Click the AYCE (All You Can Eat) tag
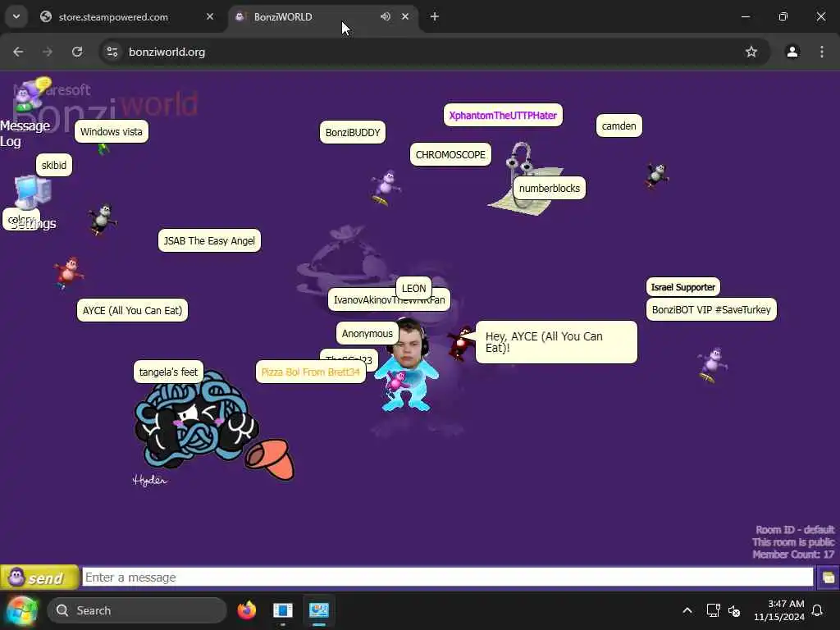Screen dimensions: 840x630 132,311
